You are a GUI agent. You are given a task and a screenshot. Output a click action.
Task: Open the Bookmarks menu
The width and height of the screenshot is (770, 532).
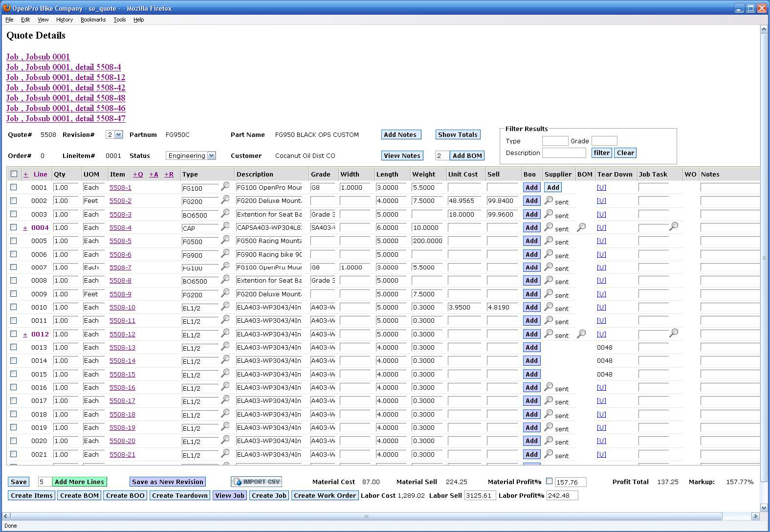point(93,20)
